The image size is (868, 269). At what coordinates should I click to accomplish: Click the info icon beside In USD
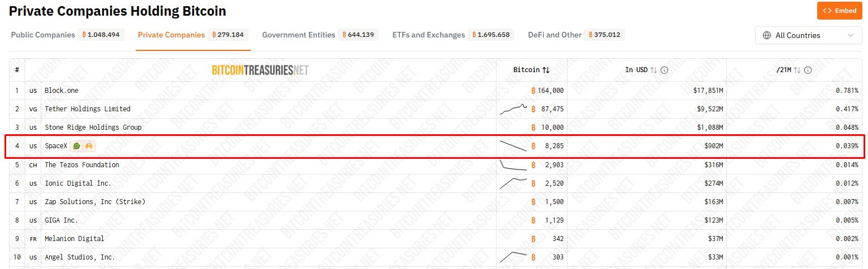pos(664,70)
